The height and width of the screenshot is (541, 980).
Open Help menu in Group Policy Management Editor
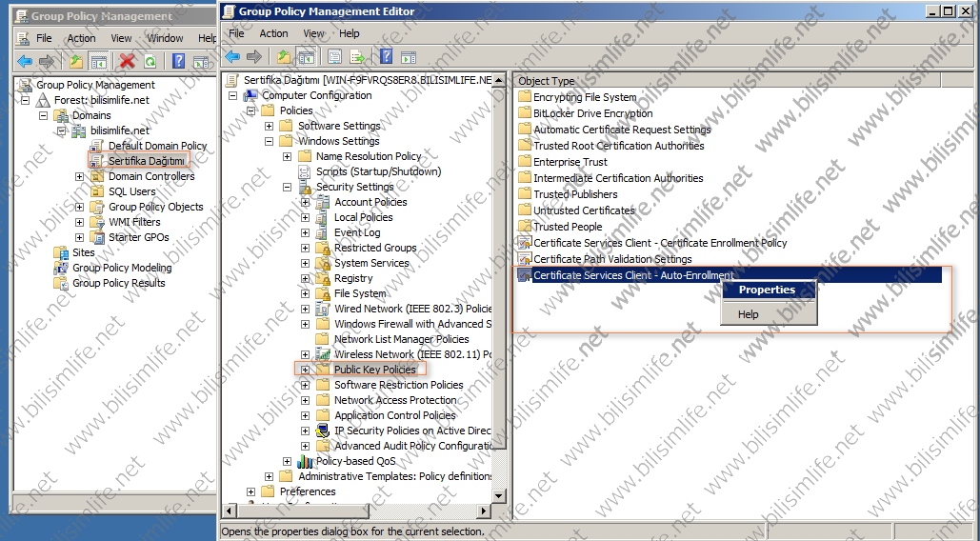point(350,33)
